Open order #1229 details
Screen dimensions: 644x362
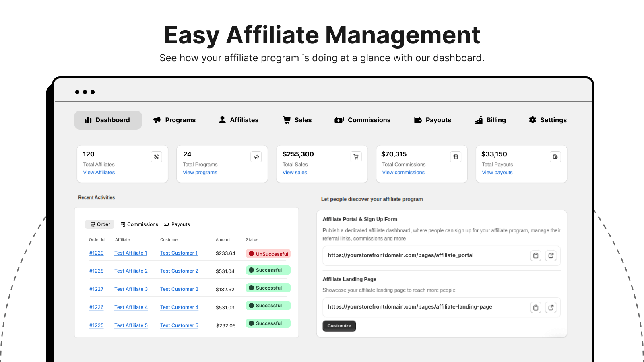point(97,253)
